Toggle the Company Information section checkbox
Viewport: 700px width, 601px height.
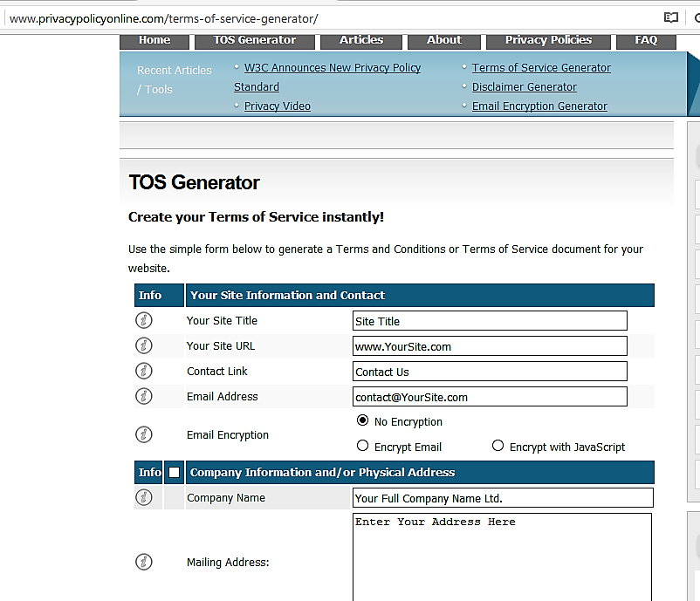pos(174,472)
